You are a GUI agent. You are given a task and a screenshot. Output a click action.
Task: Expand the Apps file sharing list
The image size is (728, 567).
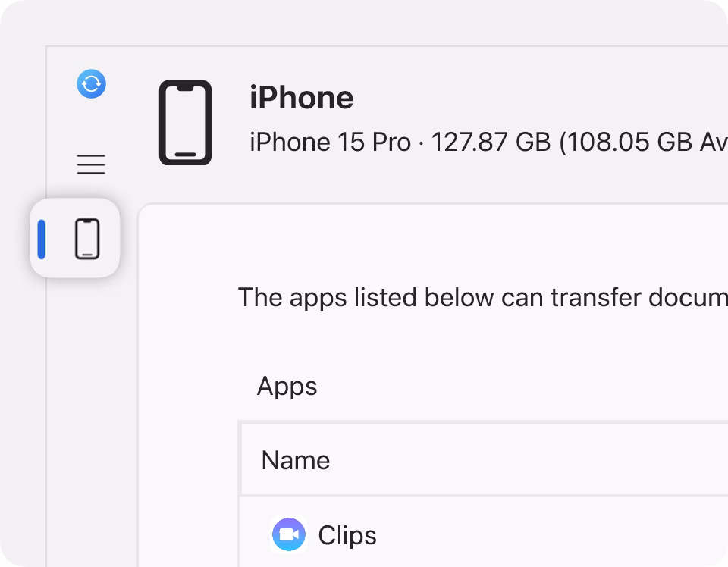point(287,387)
